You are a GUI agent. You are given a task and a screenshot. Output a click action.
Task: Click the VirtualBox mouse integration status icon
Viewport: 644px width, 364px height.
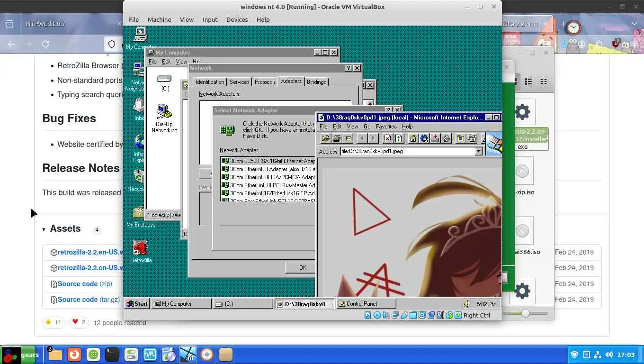tap(449, 315)
